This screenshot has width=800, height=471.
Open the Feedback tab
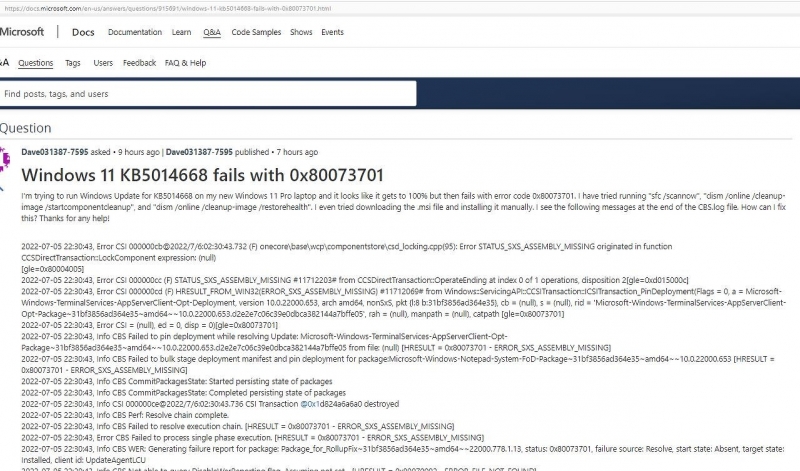[139, 63]
